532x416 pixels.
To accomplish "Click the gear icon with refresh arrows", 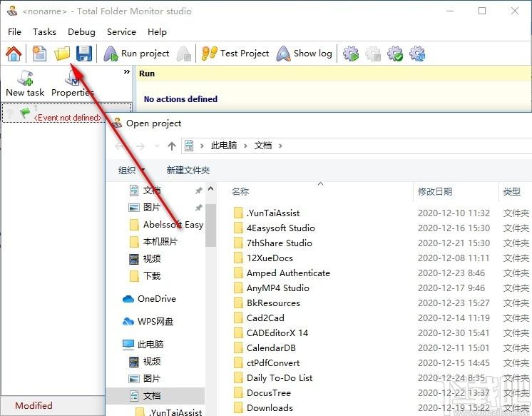I will pyautogui.click(x=417, y=54).
